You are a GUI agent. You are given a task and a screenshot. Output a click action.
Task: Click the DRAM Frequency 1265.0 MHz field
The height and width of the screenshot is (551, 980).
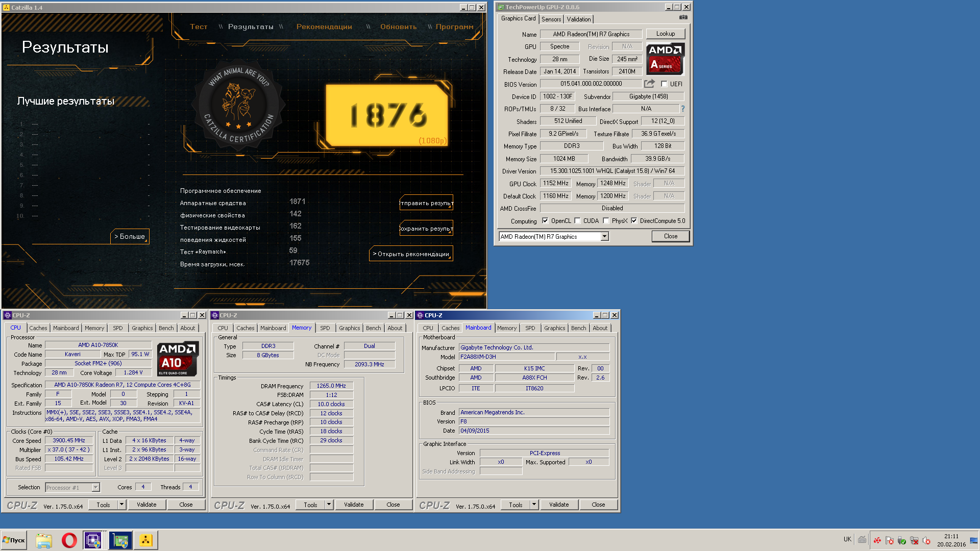[x=331, y=386]
